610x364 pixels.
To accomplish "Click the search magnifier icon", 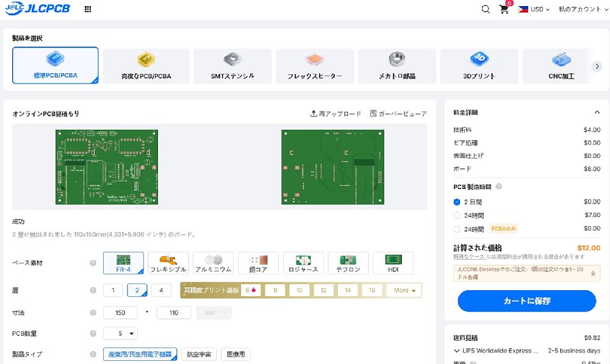I will (486, 9).
